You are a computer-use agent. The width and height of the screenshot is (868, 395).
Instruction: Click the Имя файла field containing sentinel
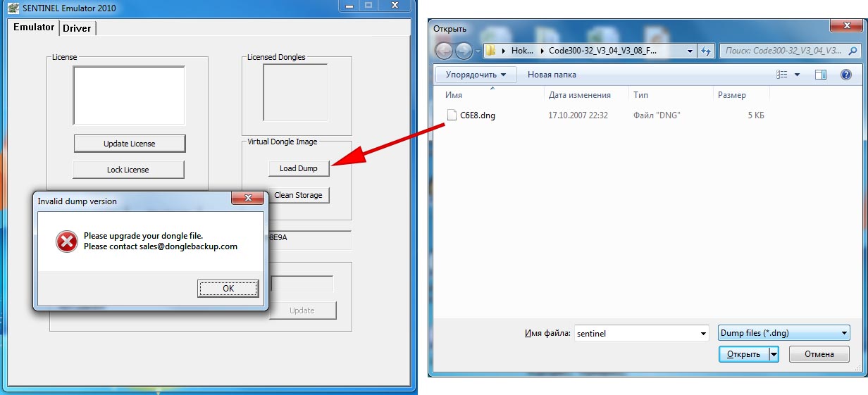coord(635,334)
